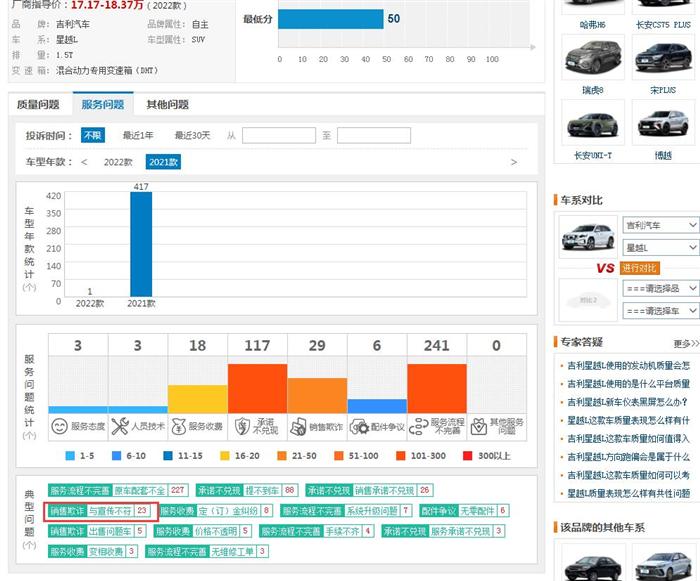
Task: Open the 吉利汽车 brand dropdown
Action: 661,225
